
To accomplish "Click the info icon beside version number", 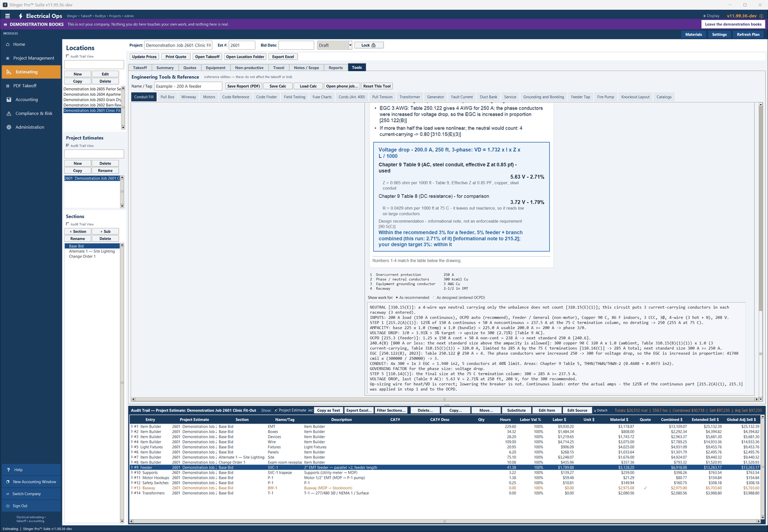I will [761, 16].
